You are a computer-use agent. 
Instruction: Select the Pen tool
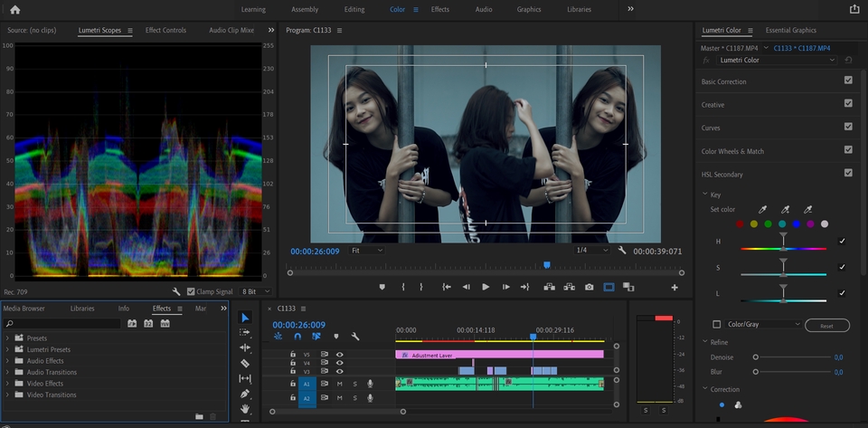[245, 394]
